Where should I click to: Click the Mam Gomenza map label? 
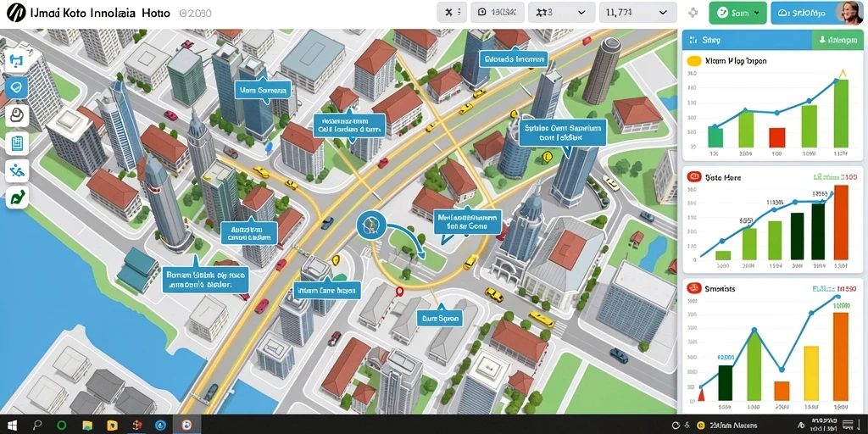click(263, 89)
